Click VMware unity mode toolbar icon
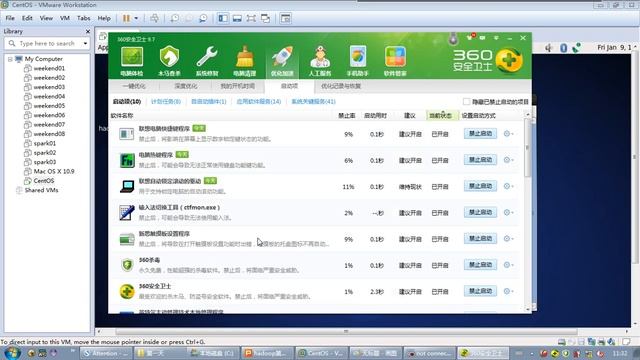Screen dimensions: 640x360 click(265, 18)
